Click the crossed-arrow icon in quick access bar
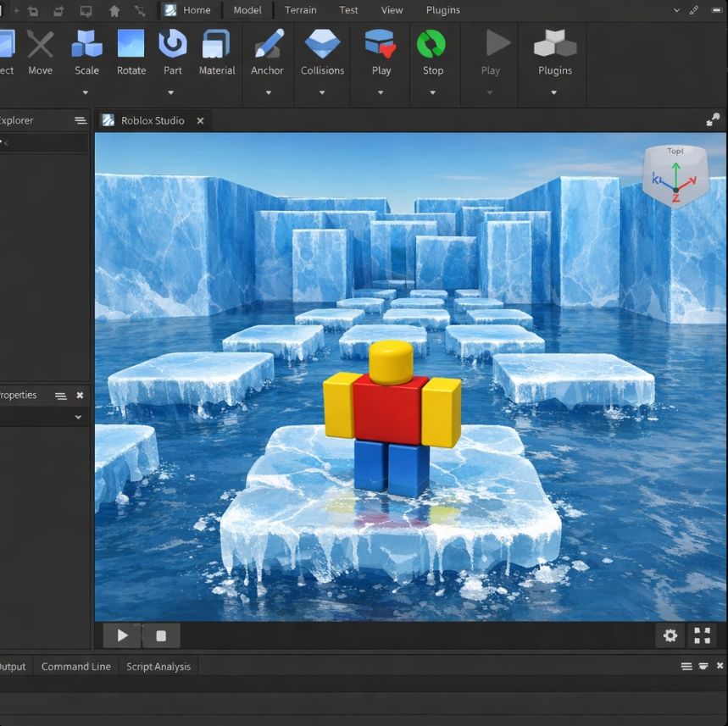Image resolution: width=728 pixels, height=726 pixels. coord(140,11)
